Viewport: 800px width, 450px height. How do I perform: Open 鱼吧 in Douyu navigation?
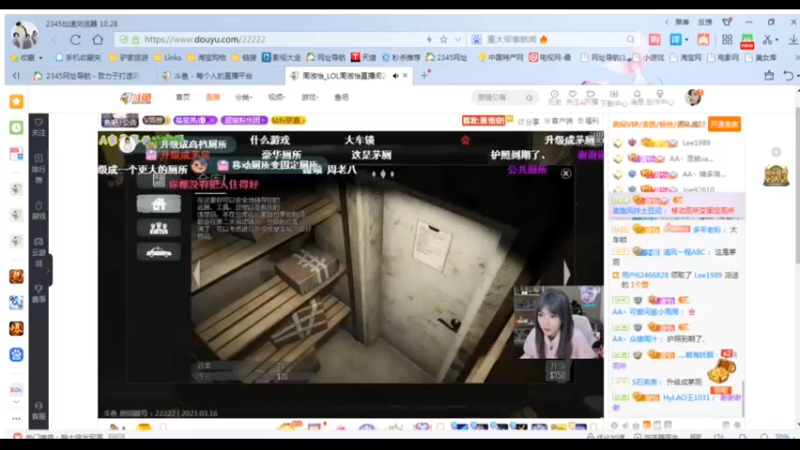pyautogui.click(x=341, y=97)
